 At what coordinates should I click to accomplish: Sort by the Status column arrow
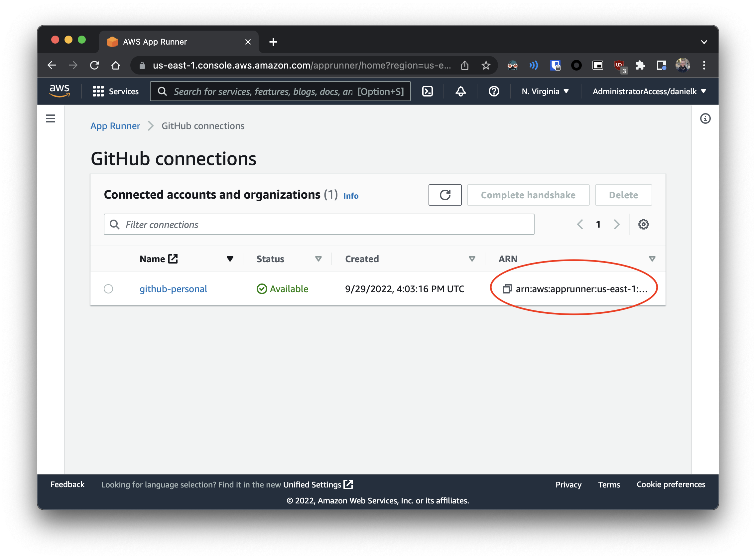[318, 259]
